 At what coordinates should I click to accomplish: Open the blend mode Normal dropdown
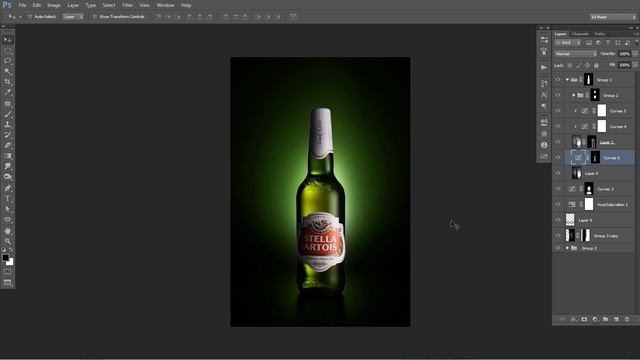576,54
